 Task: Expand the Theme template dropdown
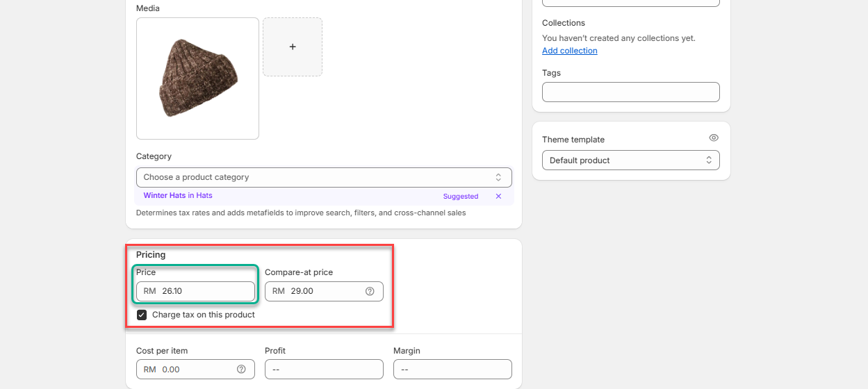630,160
